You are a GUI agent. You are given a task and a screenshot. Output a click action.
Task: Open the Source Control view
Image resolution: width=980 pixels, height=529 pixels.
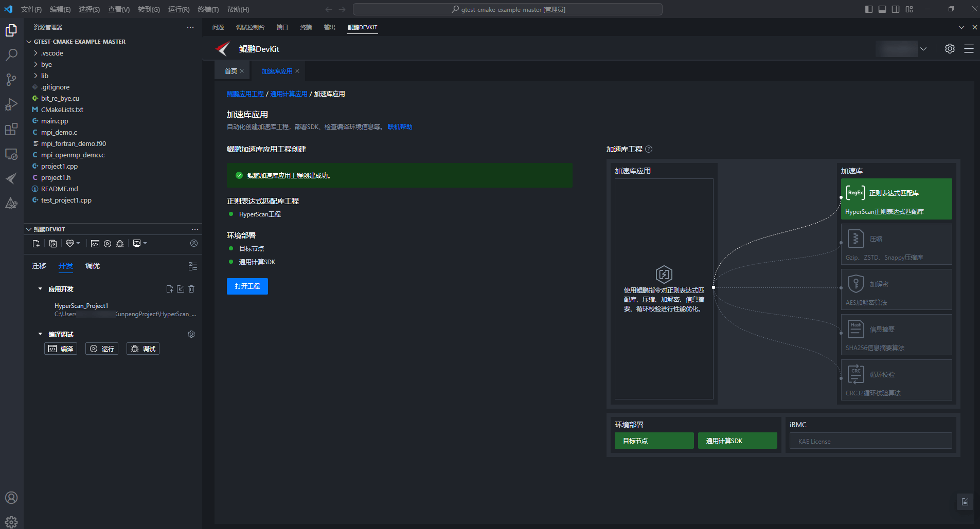[x=11, y=79]
